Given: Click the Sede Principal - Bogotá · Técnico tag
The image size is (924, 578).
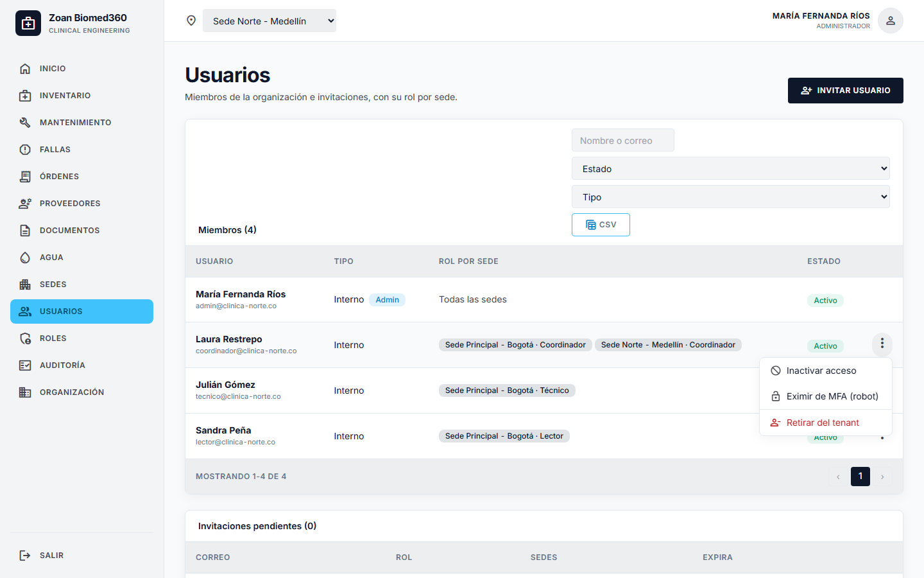Looking at the screenshot, I should [x=507, y=390].
